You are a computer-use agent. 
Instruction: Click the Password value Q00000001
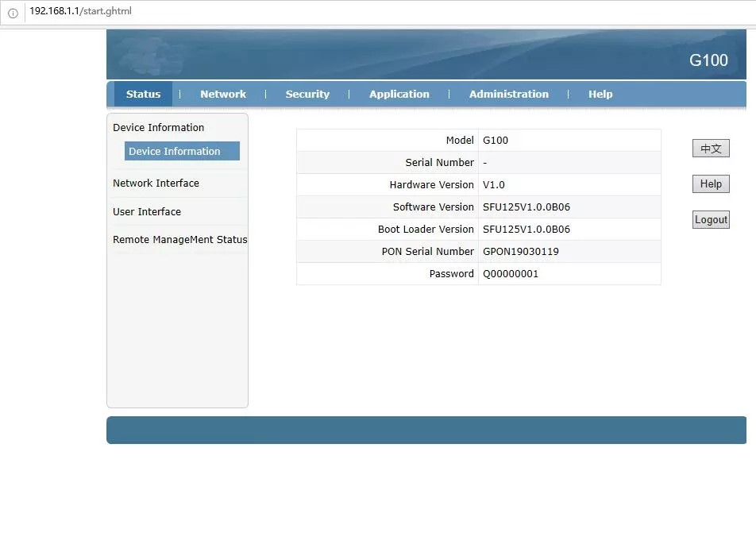510,273
